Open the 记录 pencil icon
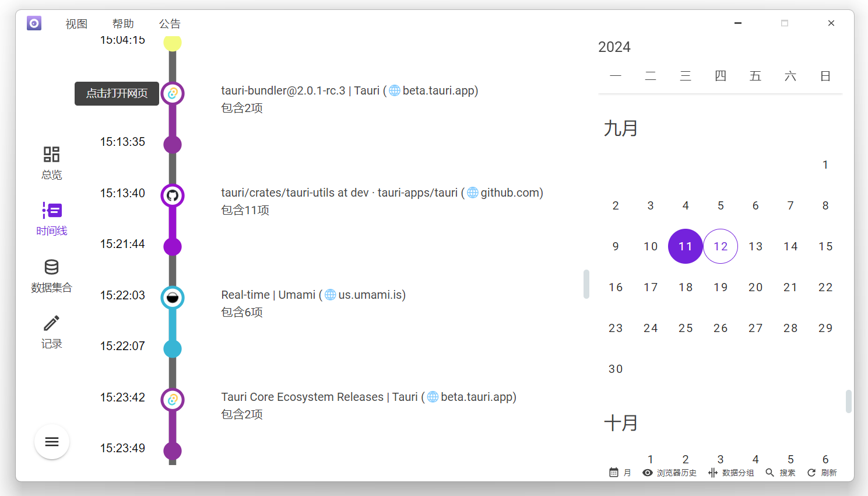This screenshot has height=496, width=868. click(x=51, y=323)
